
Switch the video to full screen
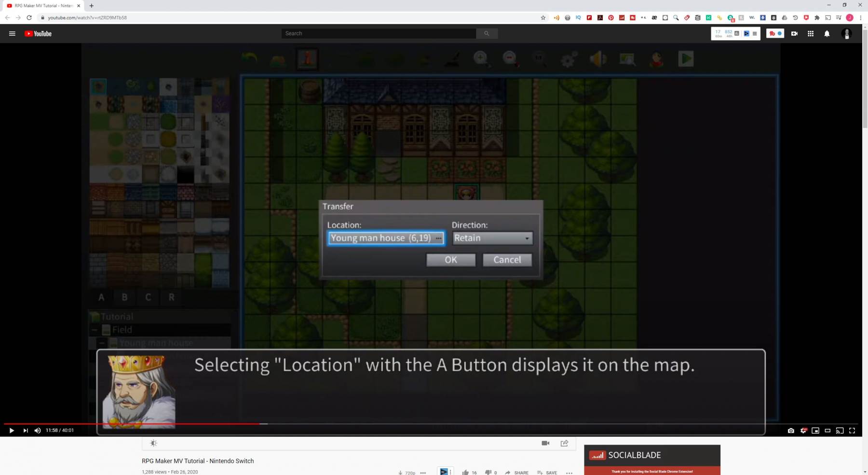tap(852, 431)
